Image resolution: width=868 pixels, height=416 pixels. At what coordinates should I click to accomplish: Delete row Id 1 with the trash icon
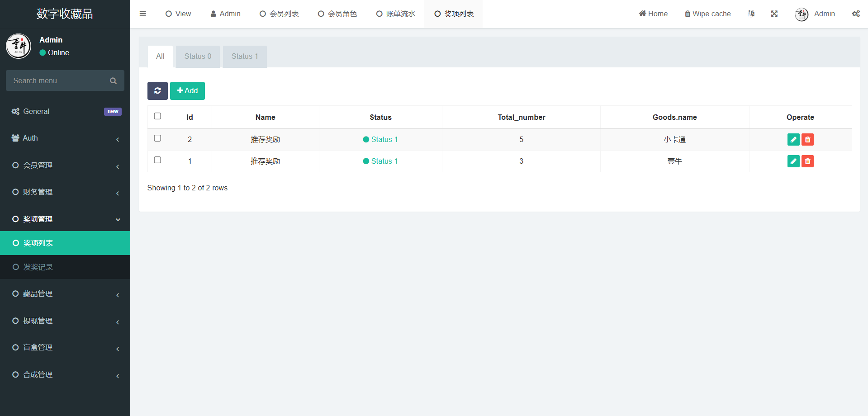click(807, 161)
